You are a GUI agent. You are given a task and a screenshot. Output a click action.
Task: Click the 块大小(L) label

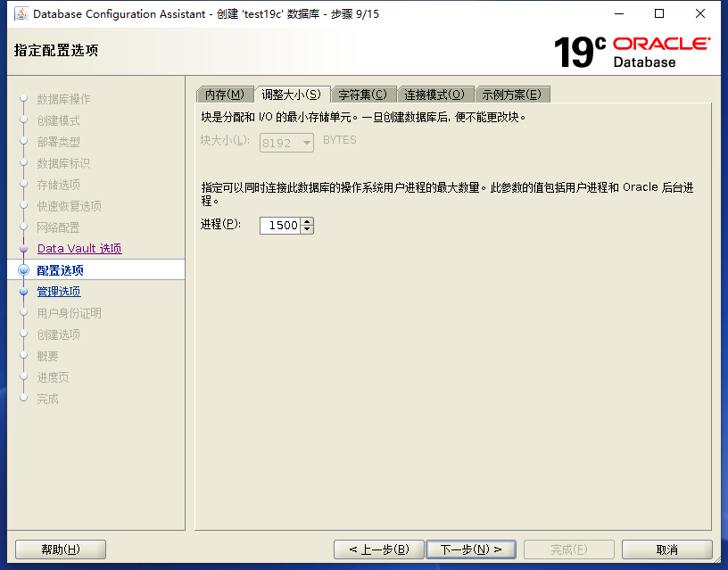tap(225, 140)
